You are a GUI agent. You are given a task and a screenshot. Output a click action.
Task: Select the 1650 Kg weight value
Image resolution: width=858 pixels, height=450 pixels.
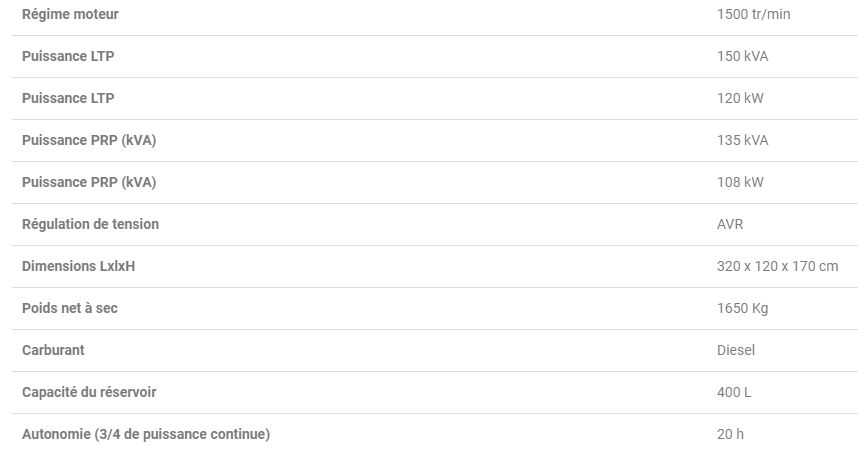point(742,308)
